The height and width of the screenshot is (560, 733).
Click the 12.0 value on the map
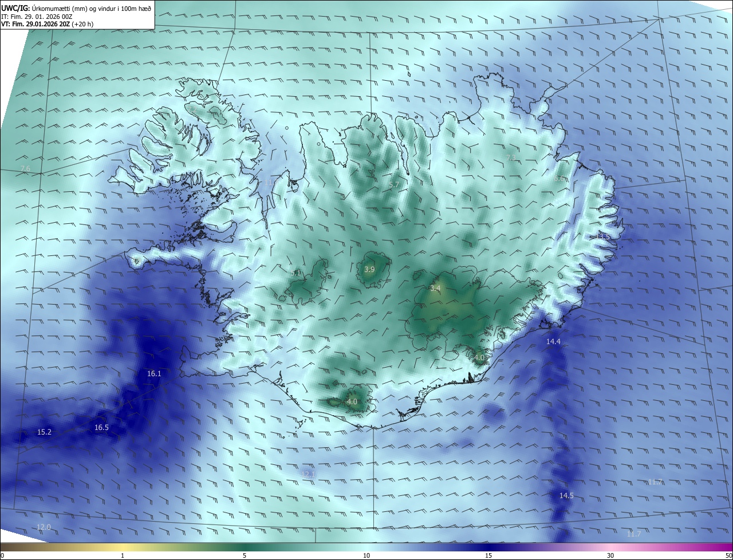(44, 527)
